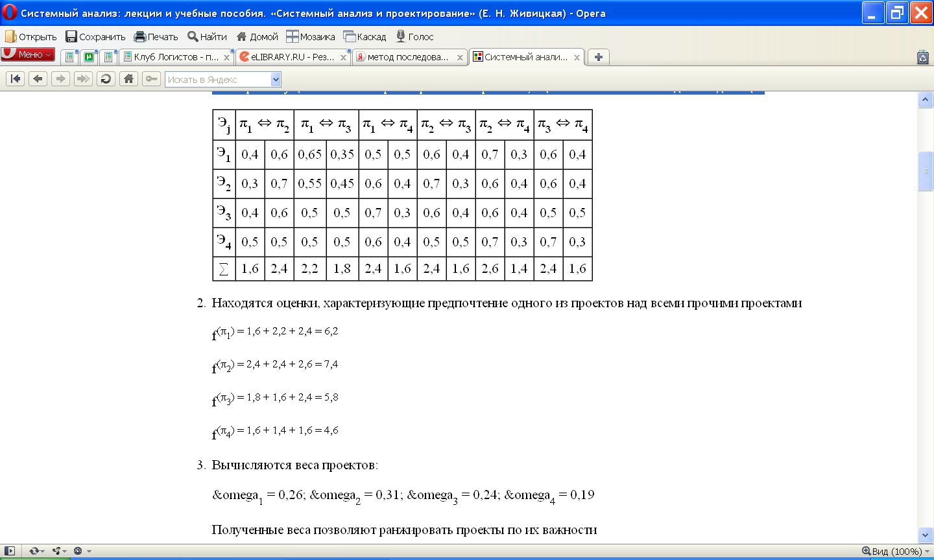The image size is (934, 560).
Task: Go back to the previous page
Action: point(38,79)
